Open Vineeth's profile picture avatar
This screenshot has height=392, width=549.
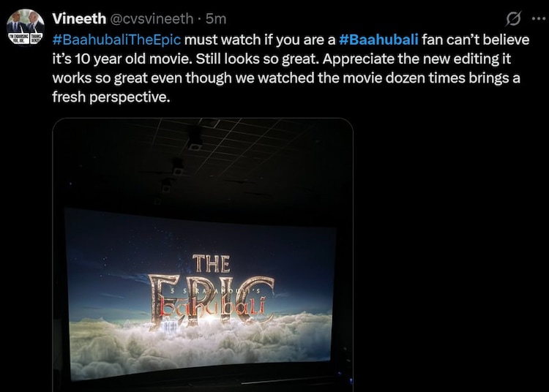(26, 27)
